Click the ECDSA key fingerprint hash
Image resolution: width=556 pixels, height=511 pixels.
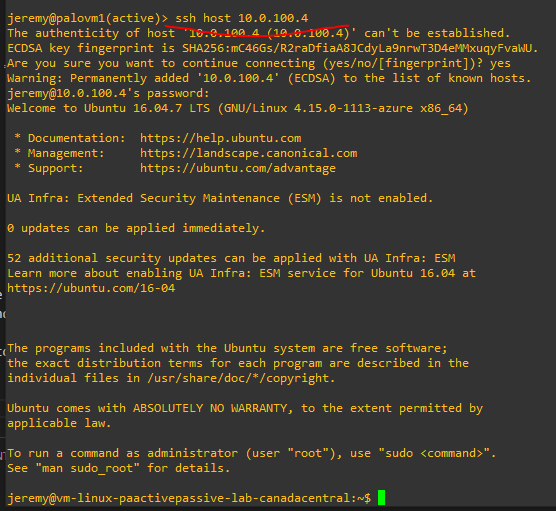click(360, 48)
